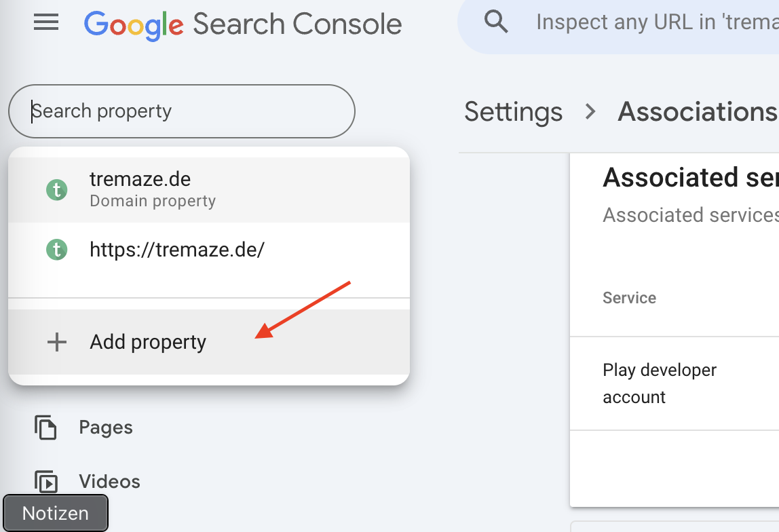Screen dimensions: 779x532
Task: Click the Google Search Console logo
Action: pos(242,24)
